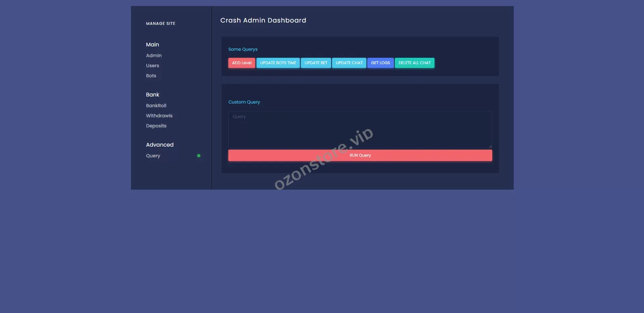Navigate to BankRoll in sidebar
Viewport: 644px width, 313px height.
pos(156,106)
